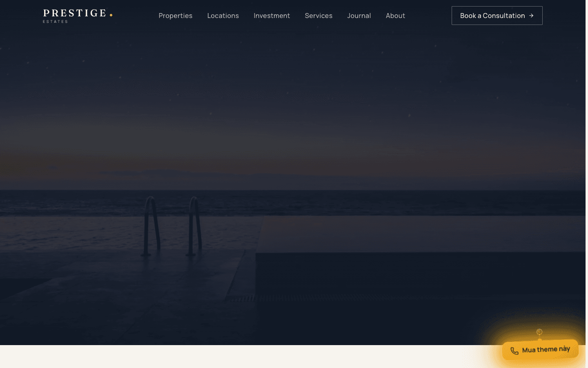Go to the Locations page
This screenshot has width=588, height=368.
223,16
